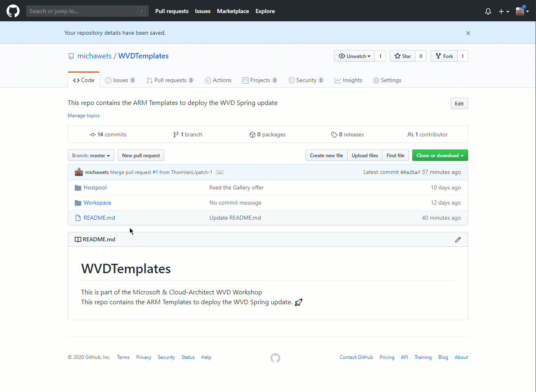Open the notifications bell
The width and height of the screenshot is (536, 392).
click(x=488, y=11)
